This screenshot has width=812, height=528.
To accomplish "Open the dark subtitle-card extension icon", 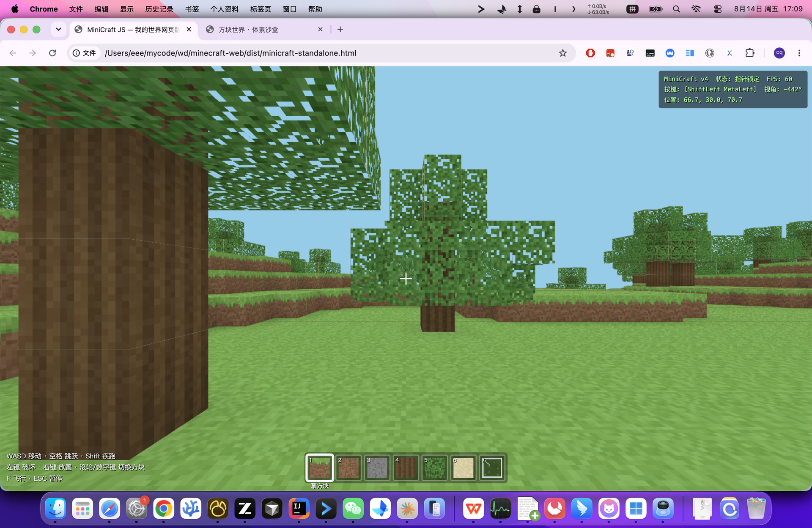I will [x=650, y=53].
